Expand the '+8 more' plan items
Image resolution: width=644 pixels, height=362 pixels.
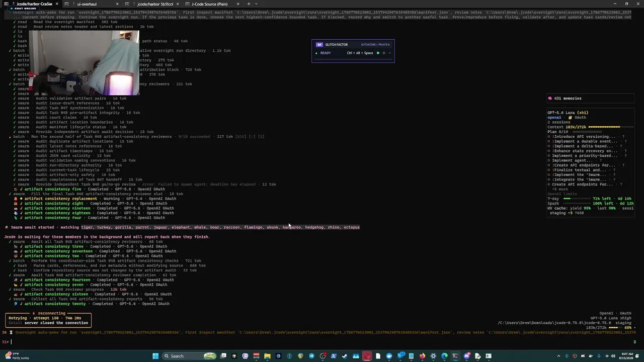pos(560,189)
